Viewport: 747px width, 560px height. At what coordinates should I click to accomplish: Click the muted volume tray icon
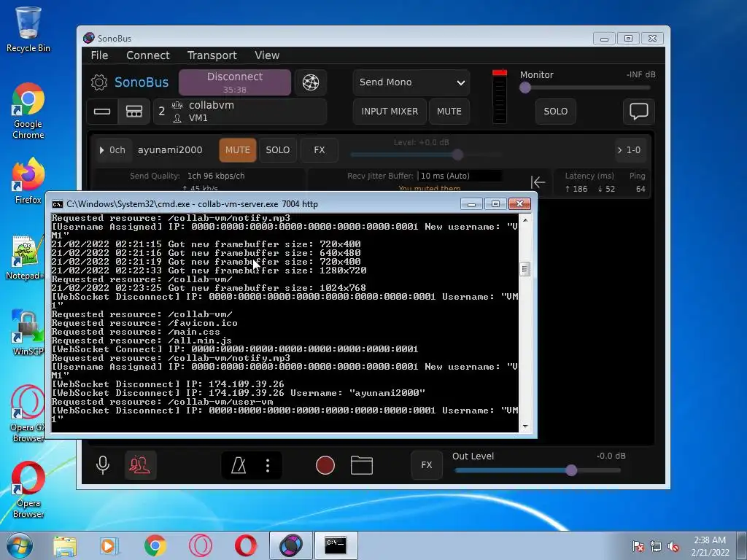[673, 546]
